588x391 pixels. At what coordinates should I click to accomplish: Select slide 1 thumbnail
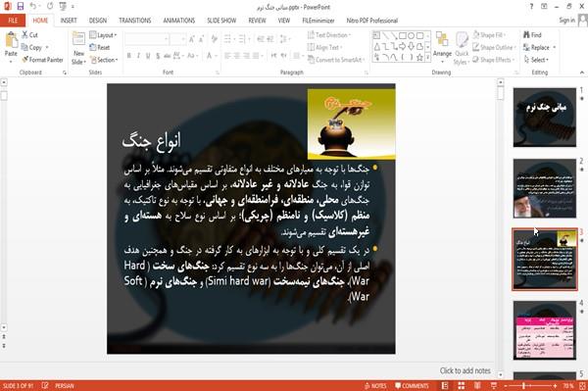[x=545, y=118]
